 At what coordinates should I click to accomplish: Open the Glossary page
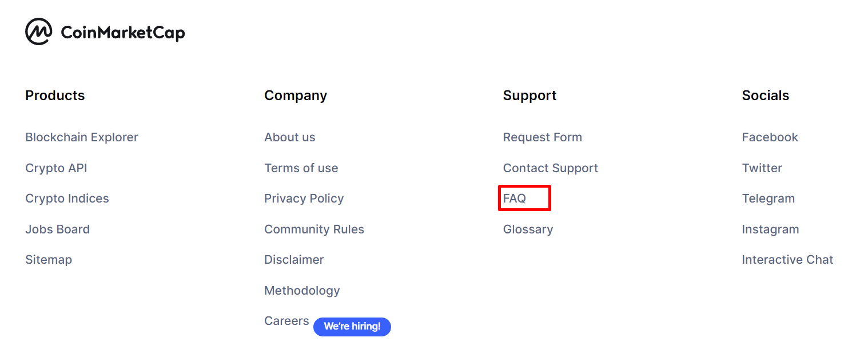pyautogui.click(x=528, y=229)
